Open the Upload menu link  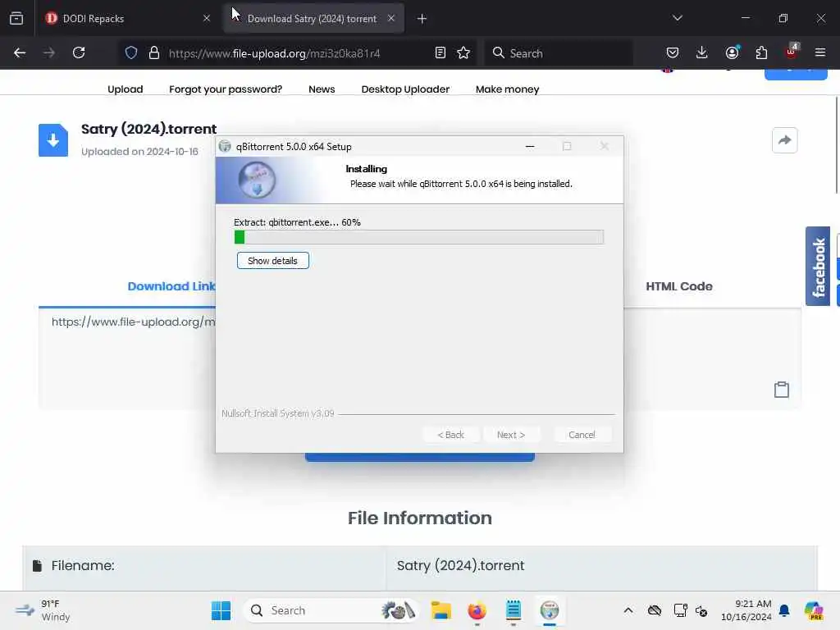(x=126, y=89)
